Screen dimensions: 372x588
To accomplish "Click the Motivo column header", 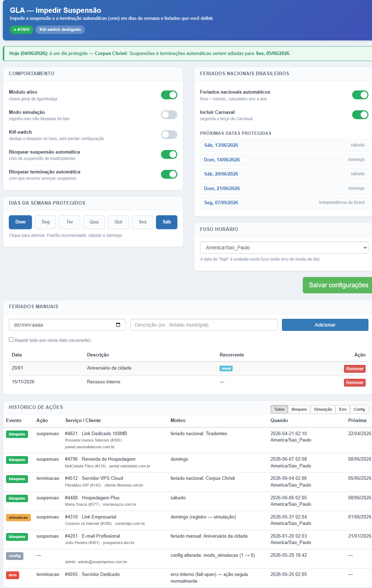I will pos(178,420).
